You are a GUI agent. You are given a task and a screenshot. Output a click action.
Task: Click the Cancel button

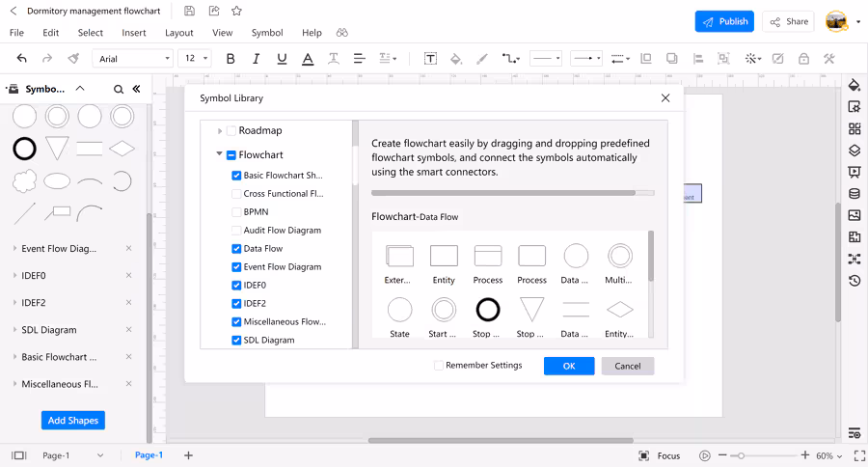click(x=628, y=366)
